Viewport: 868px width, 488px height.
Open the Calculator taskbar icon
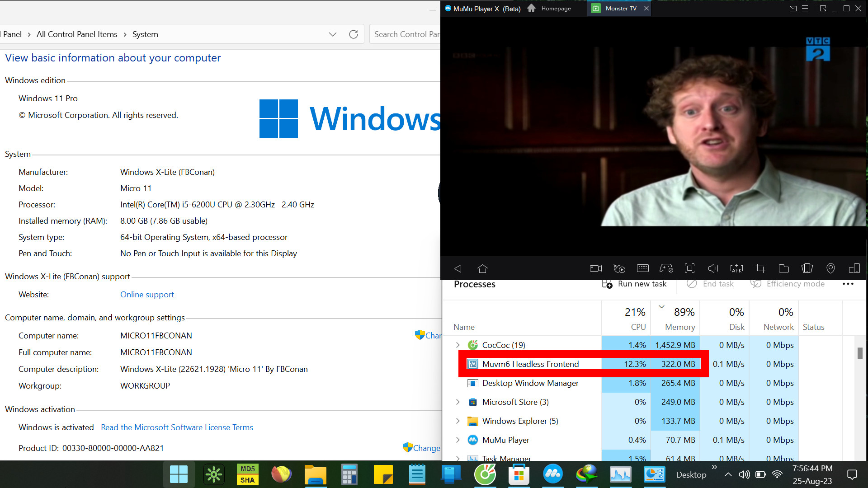click(x=349, y=474)
